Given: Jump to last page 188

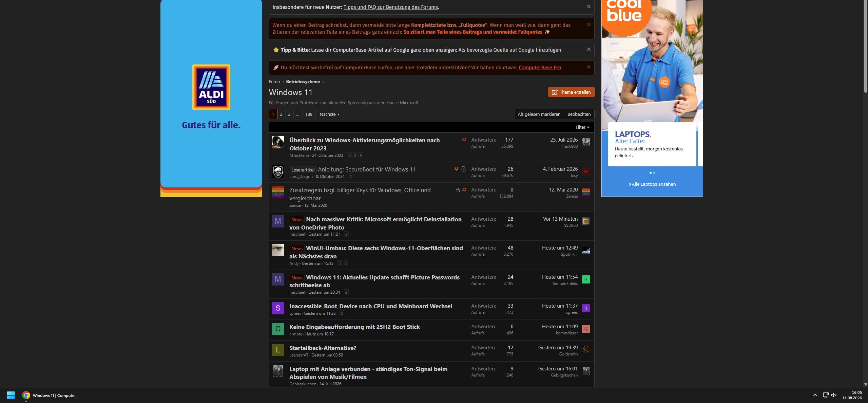Looking at the screenshot, I should pyautogui.click(x=309, y=114).
